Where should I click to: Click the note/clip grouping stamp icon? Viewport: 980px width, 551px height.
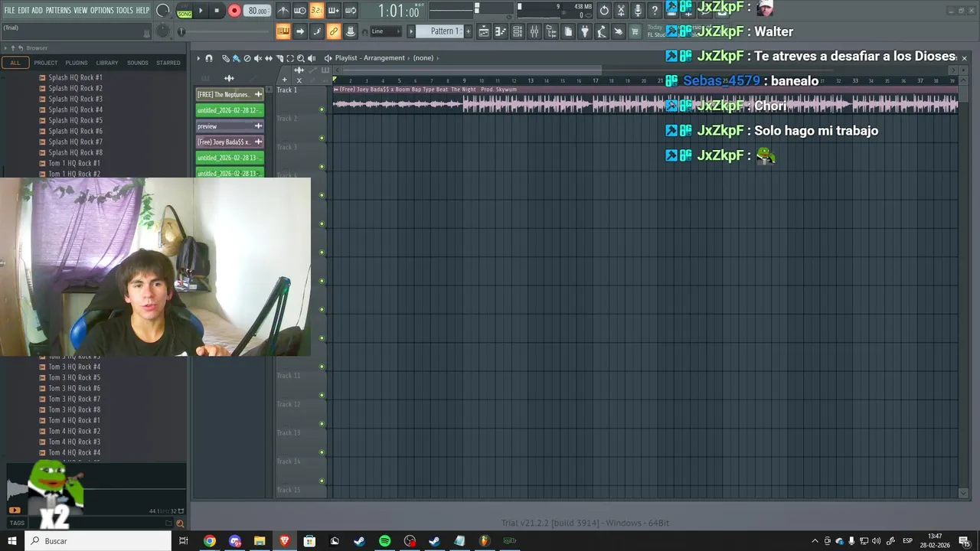(x=351, y=31)
